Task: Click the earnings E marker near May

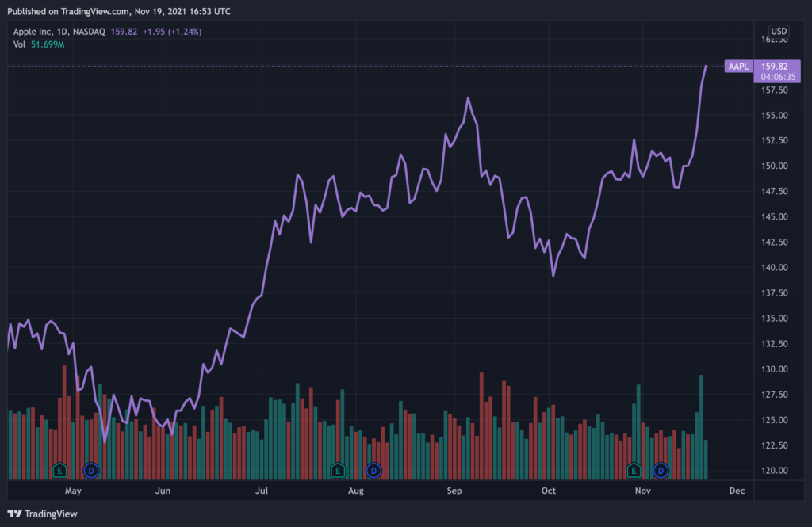Action: pyautogui.click(x=59, y=471)
